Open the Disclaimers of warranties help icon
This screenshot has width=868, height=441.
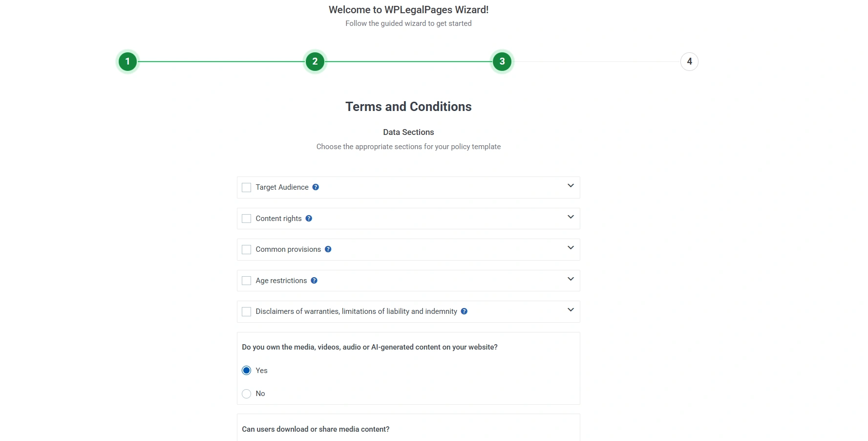pyautogui.click(x=464, y=311)
